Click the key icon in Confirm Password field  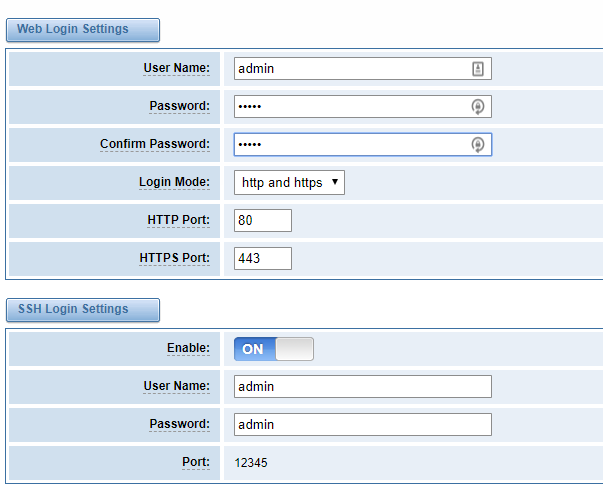(478, 145)
